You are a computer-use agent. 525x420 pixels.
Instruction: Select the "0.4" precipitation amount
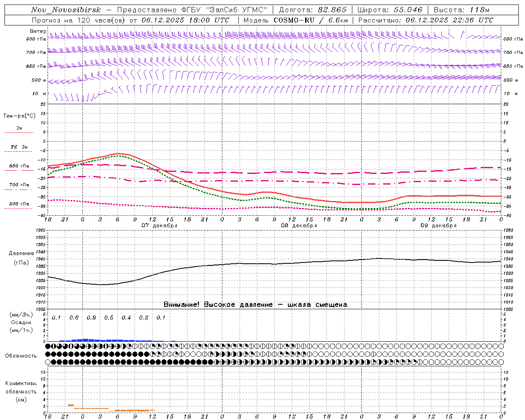pyautogui.click(x=126, y=318)
